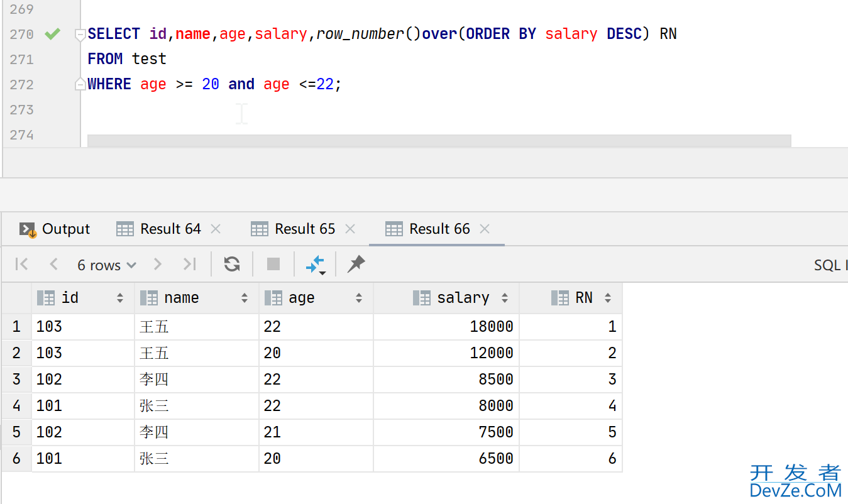Image resolution: width=848 pixels, height=504 pixels.
Task: Click the salary cell 8500
Action: click(446, 380)
